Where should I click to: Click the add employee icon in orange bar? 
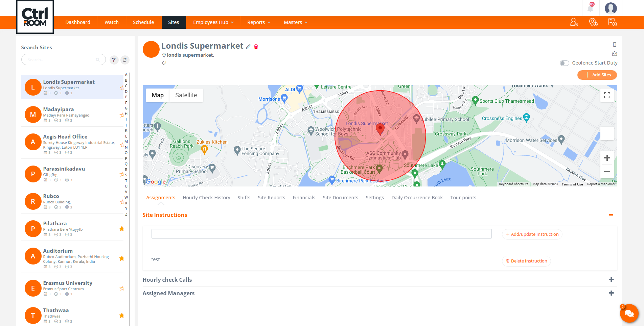pos(574,22)
